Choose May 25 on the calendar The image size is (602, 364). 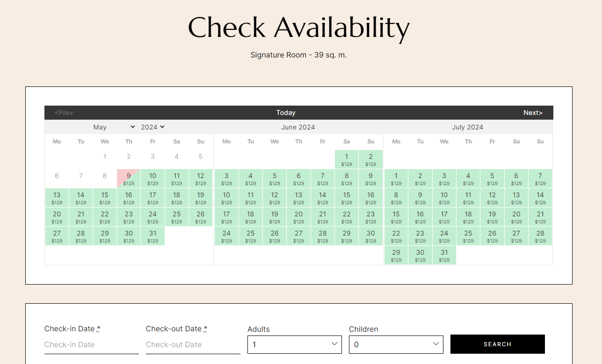click(176, 217)
